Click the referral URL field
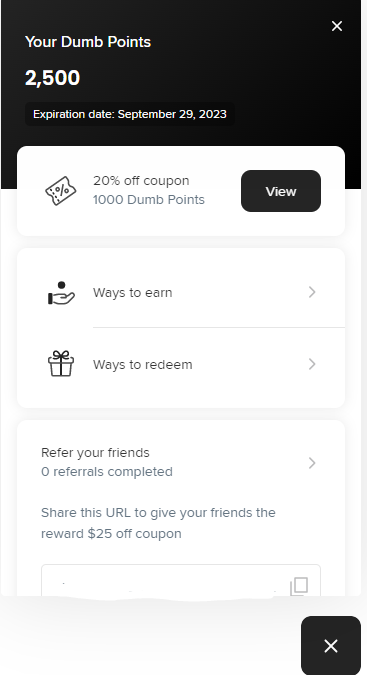367x675 pixels. (181, 580)
